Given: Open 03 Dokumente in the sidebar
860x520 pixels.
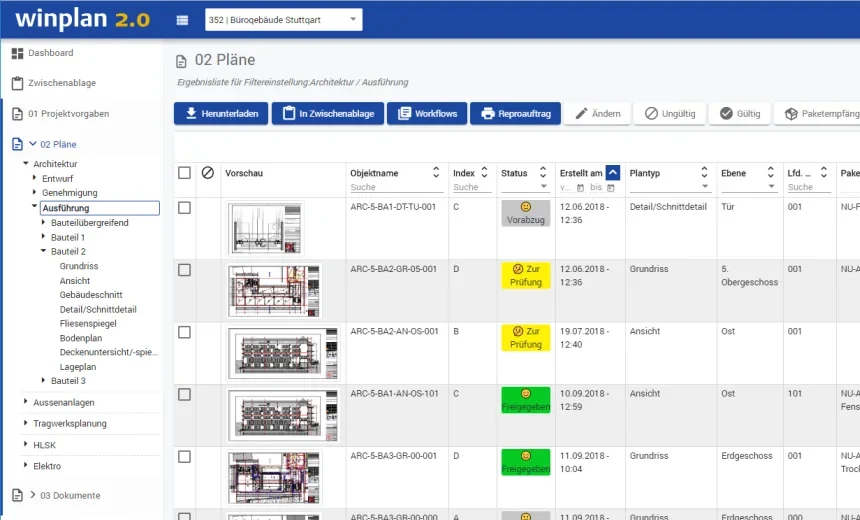Looking at the screenshot, I should pos(70,495).
